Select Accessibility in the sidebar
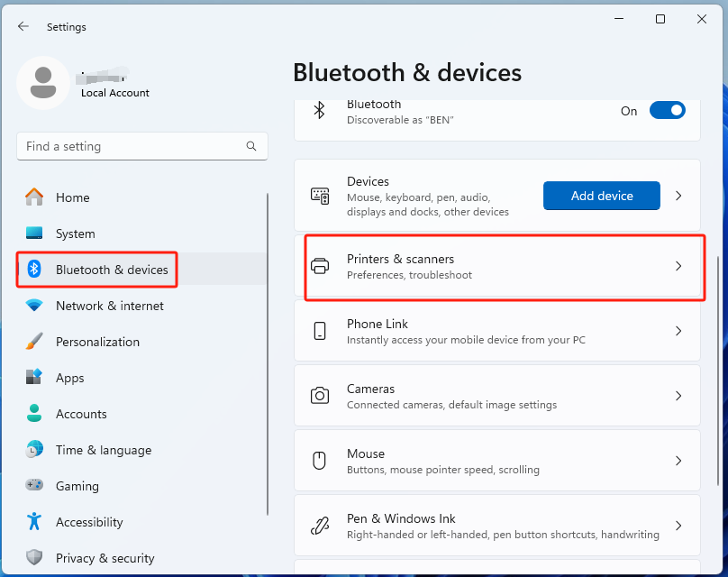 [141, 522]
